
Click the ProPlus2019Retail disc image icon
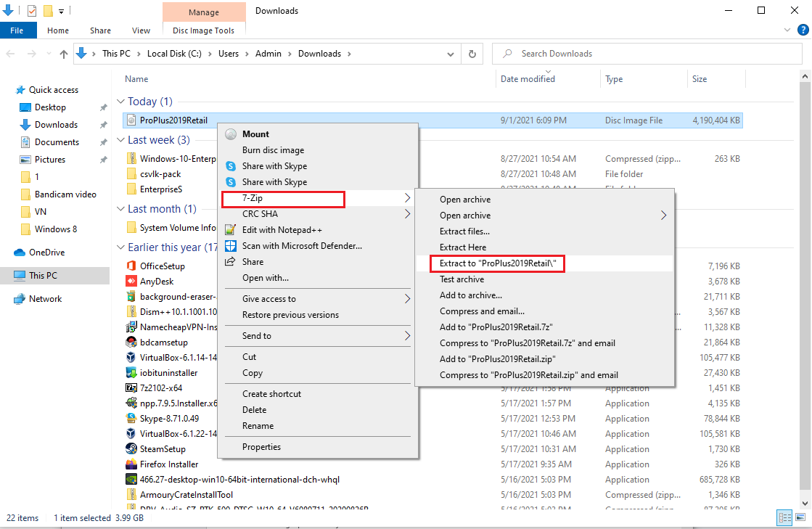(131, 120)
